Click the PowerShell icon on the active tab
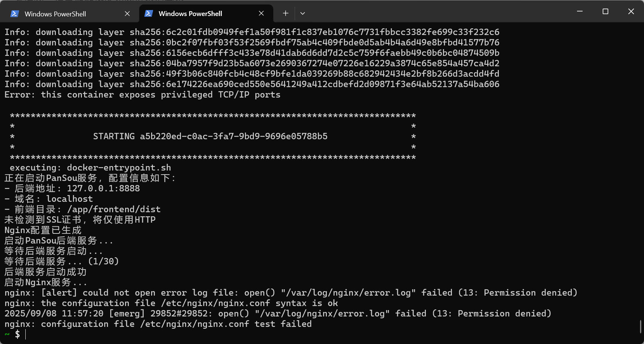Image resolution: width=644 pixels, height=344 pixels. coord(148,13)
